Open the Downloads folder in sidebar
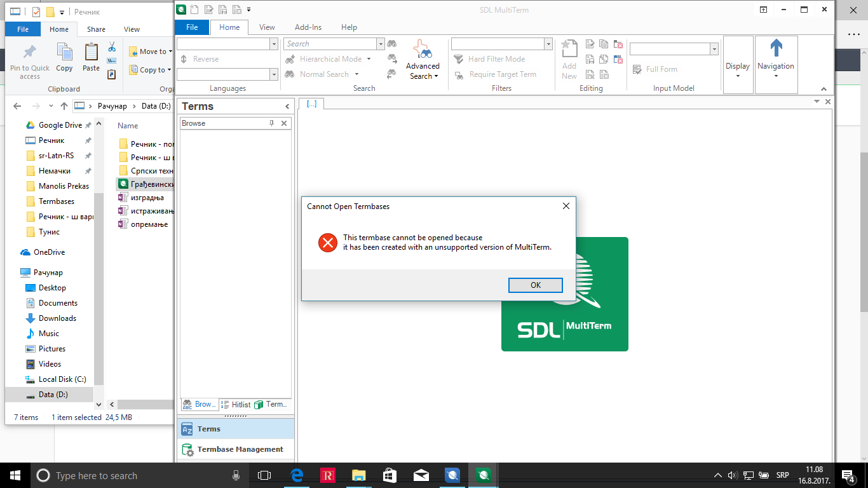The height and width of the screenshot is (488, 868). (x=57, y=318)
